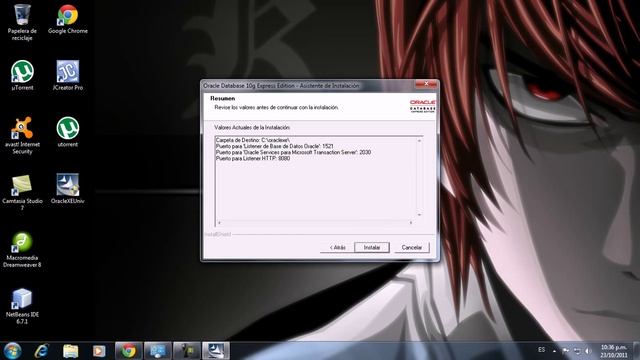Image resolution: width=640 pixels, height=360 pixels.
Task: Launch Internet Explorer from the taskbar
Action: (41, 351)
